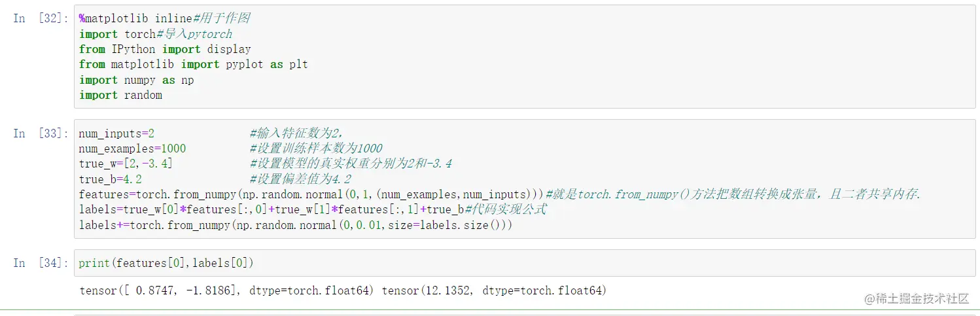Image resolution: width=980 pixels, height=316 pixels.
Task: Place cursor on import numpy as np
Action: coord(136,80)
